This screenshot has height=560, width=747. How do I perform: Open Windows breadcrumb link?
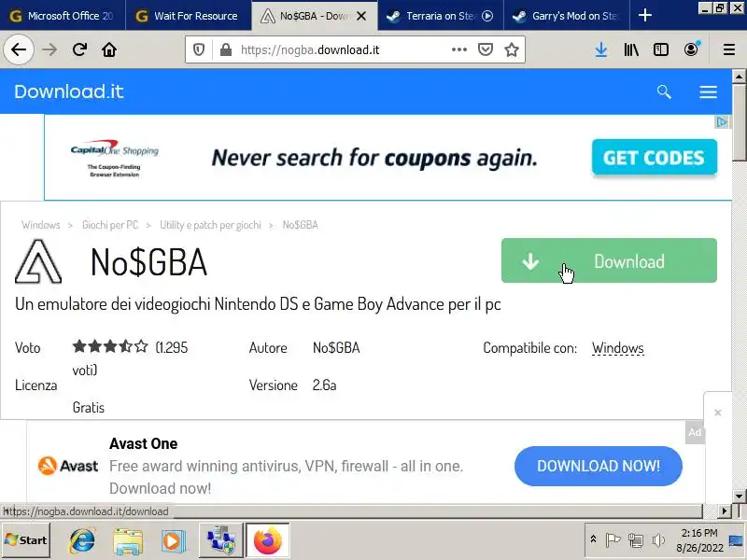(x=40, y=225)
